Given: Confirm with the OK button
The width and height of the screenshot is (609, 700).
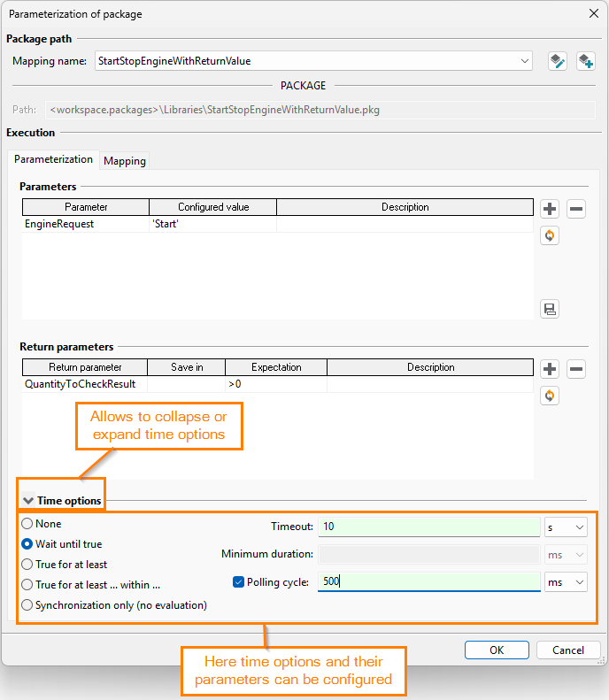Looking at the screenshot, I should click(x=497, y=650).
